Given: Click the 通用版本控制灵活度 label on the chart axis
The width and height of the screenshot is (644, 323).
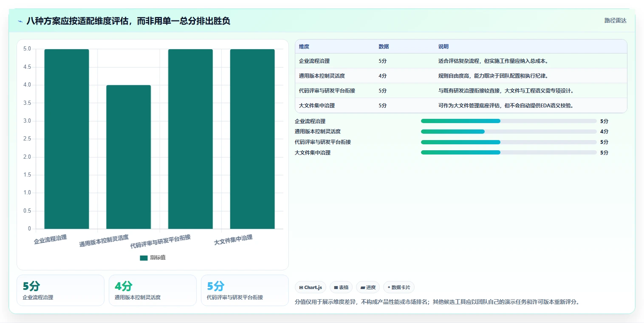Looking at the screenshot, I should [104, 241].
